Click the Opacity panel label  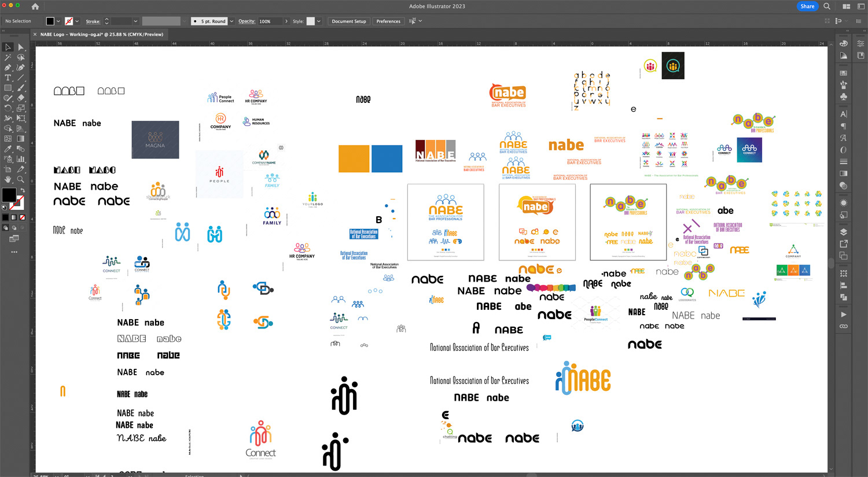point(247,21)
